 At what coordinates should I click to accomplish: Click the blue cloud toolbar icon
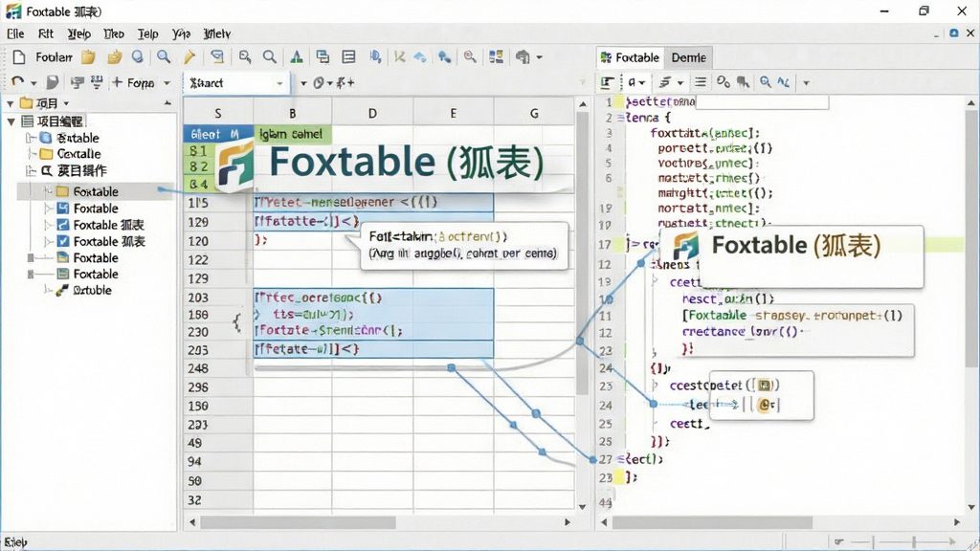point(420,57)
